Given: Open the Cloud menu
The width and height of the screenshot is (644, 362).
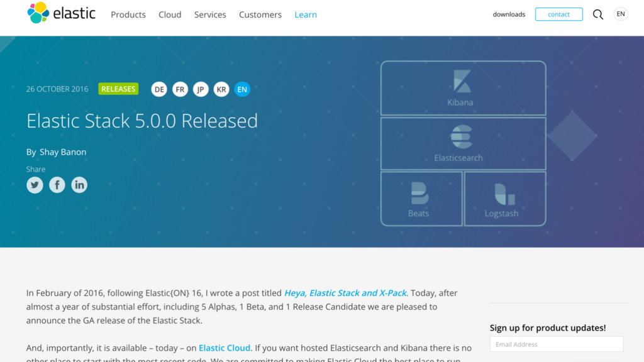Looking at the screenshot, I should pos(170,14).
